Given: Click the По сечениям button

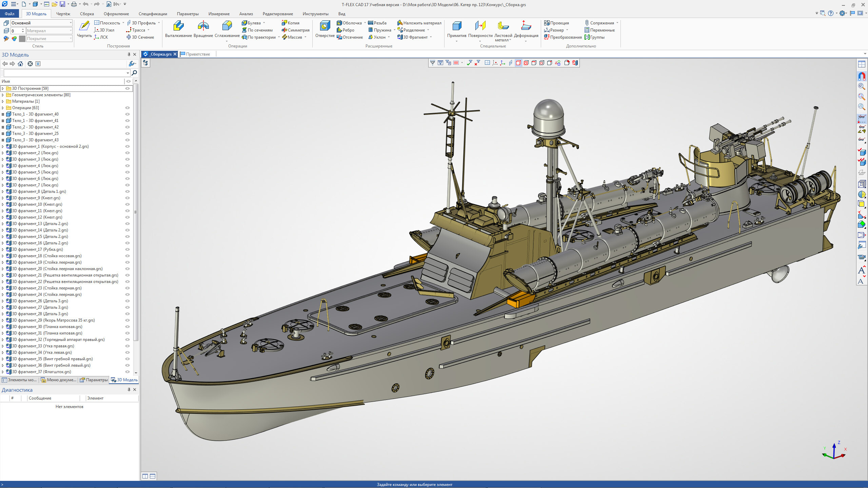Looking at the screenshot, I should 257,30.
